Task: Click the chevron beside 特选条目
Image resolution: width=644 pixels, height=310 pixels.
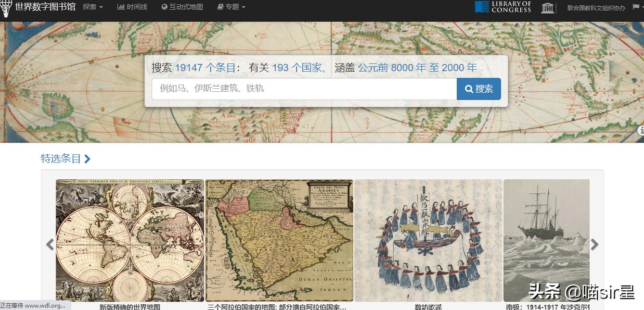Action: click(x=87, y=159)
